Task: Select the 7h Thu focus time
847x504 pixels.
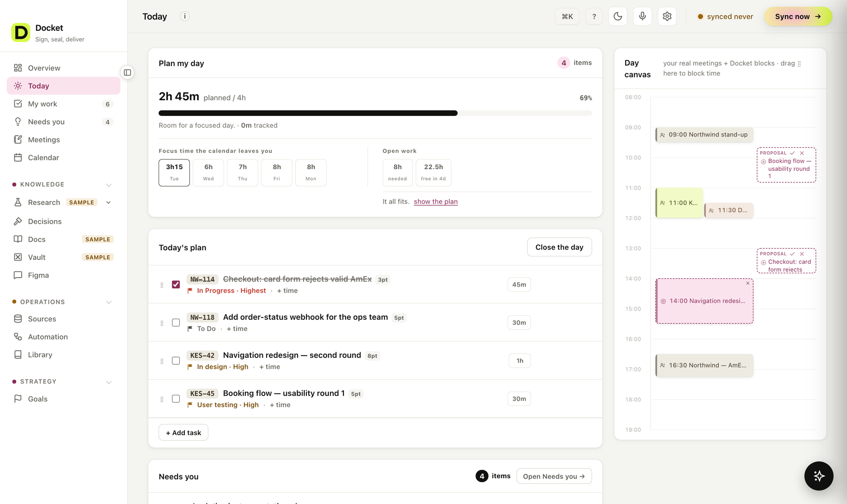Action: pos(243,172)
